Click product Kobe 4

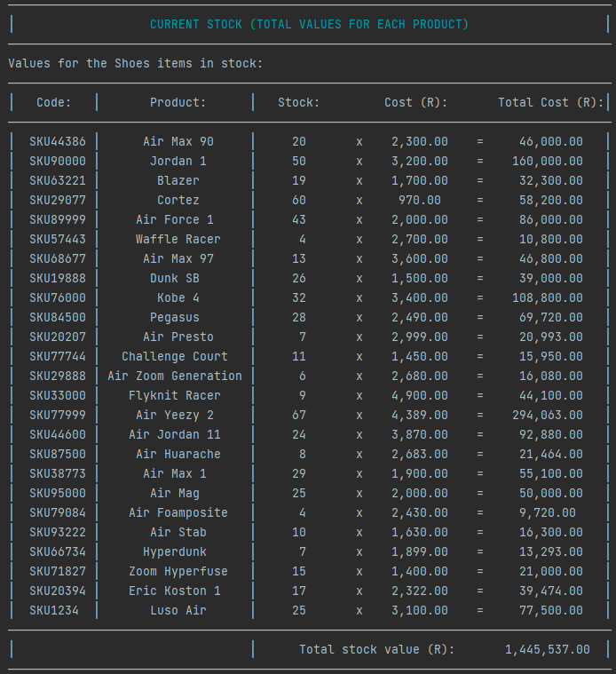pos(178,297)
